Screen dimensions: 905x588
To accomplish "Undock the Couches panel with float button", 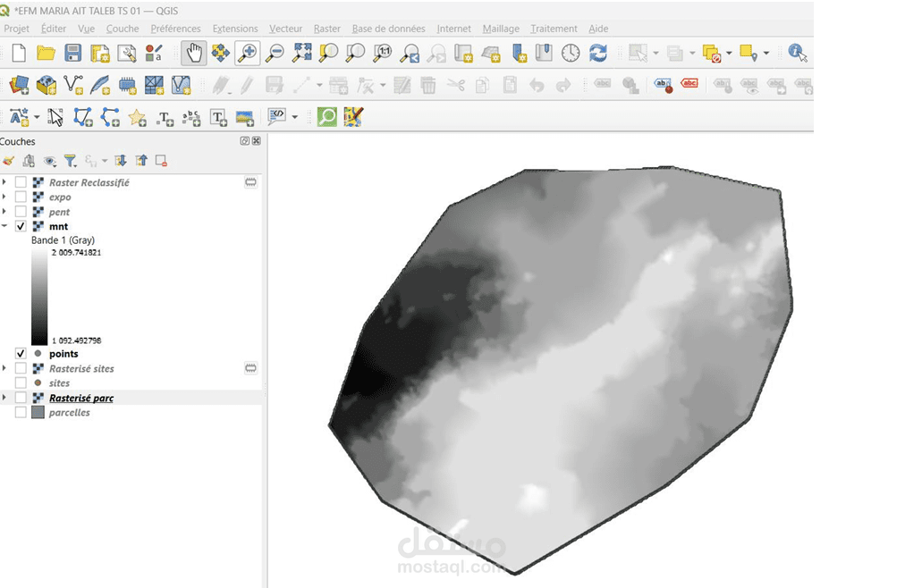I will [245, 140].
